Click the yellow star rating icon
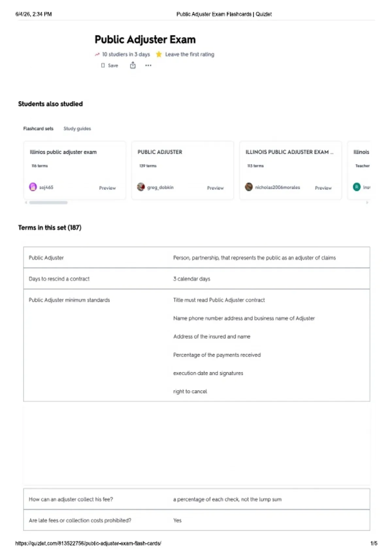Image resolution: width=392 pixels, height=556 pixels. point(159,54)
